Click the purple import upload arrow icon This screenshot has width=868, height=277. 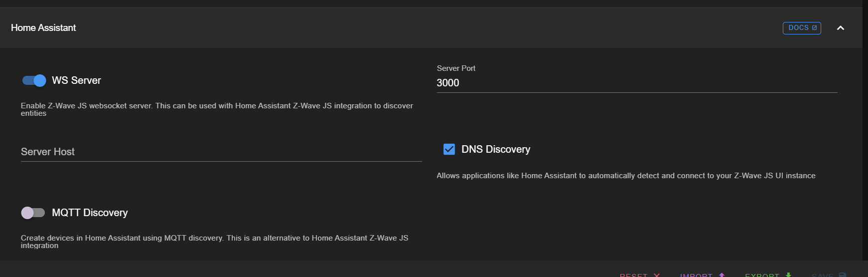722,275
